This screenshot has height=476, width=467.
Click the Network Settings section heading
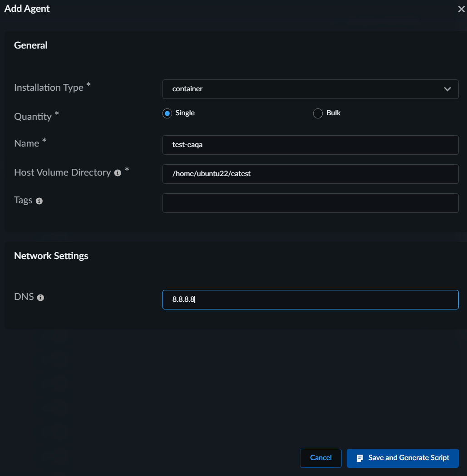(x=51, y=256)
